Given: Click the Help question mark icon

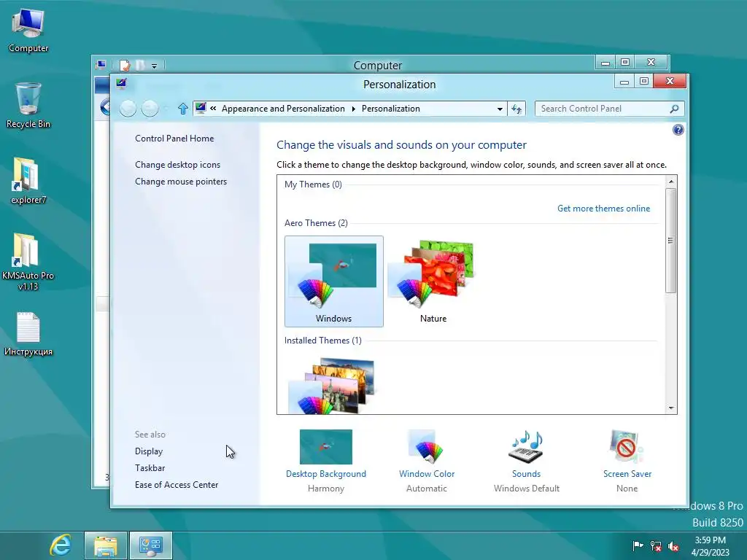Looking at the screenshot, I should [678, 130].
